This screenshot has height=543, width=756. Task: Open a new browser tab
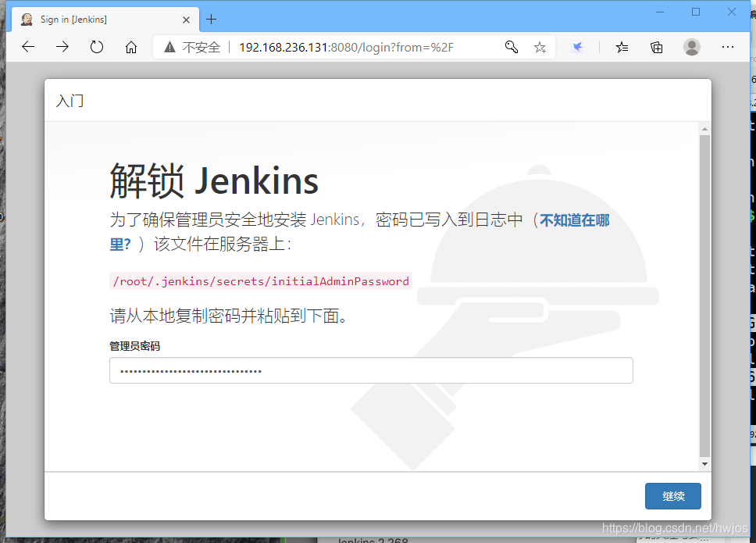pyautogui.click(x=211, y=20)
